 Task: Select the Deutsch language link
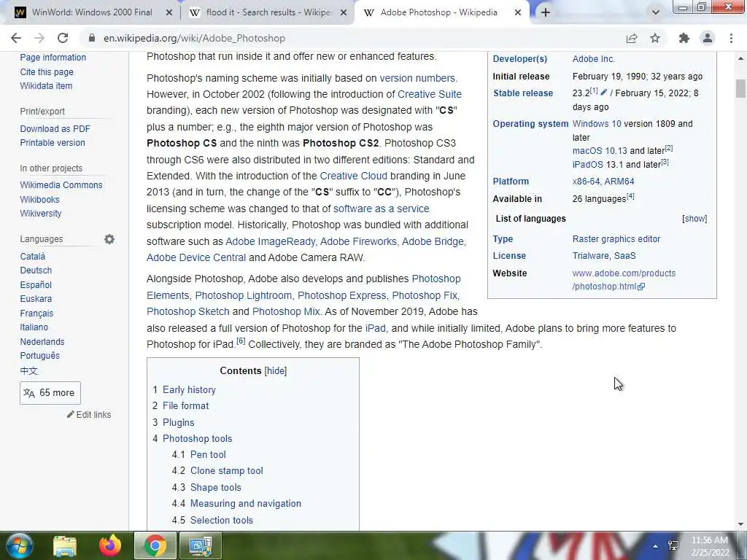pyautogui.click(x=36, y=270)
